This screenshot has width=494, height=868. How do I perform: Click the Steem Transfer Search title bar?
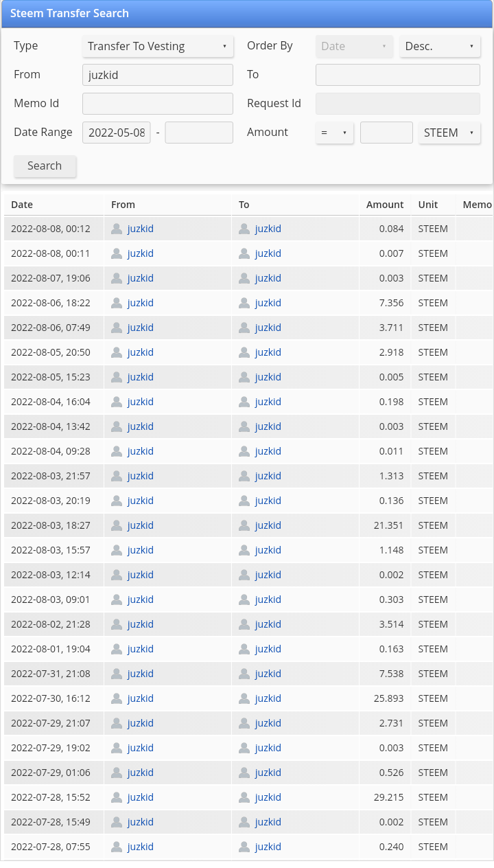coord(247,14)
